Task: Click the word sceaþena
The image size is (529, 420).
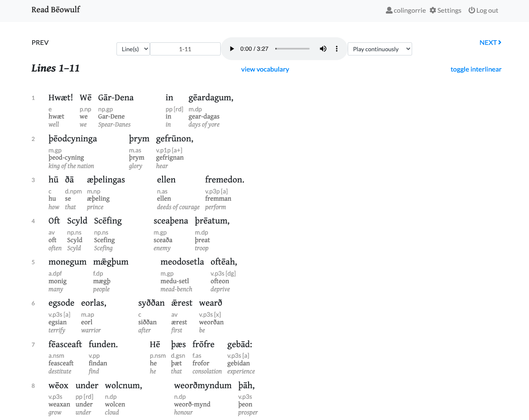Action: (171, 221)
